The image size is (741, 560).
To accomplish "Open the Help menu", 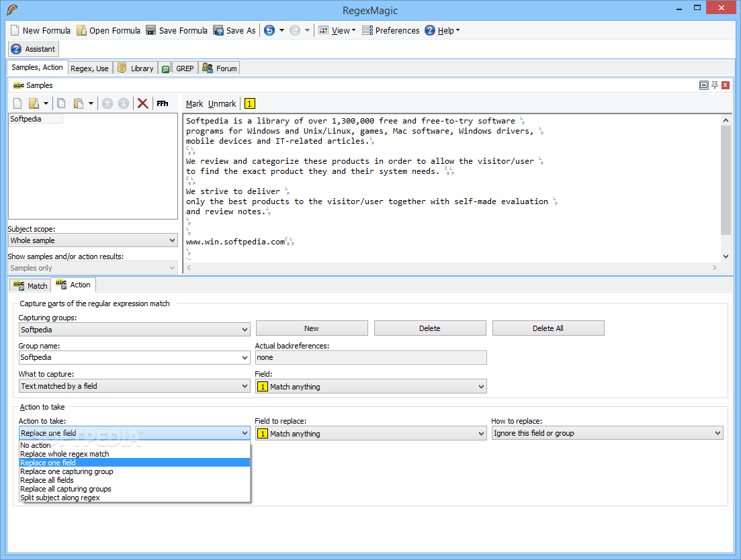I will coord(442,31).
